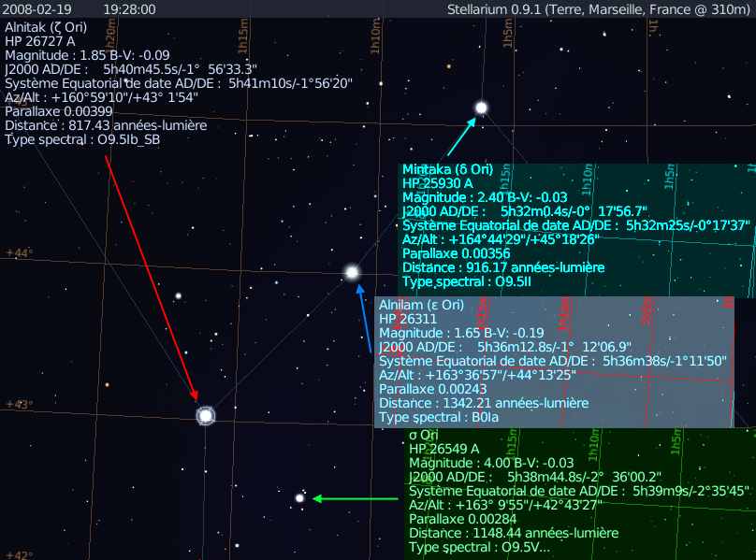This screenshot has height=560, width=756.
Task: Click the "HP 26727 A" catalog line
Action: [40, 41]
